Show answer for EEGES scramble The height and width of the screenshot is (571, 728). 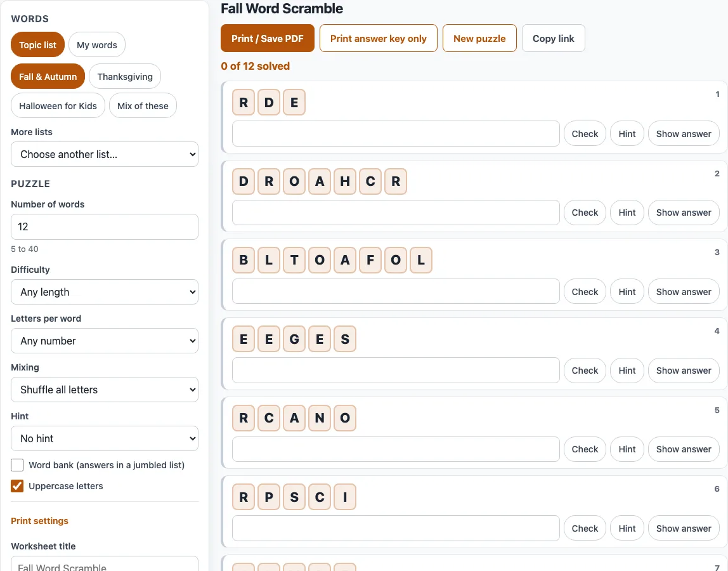684,371
